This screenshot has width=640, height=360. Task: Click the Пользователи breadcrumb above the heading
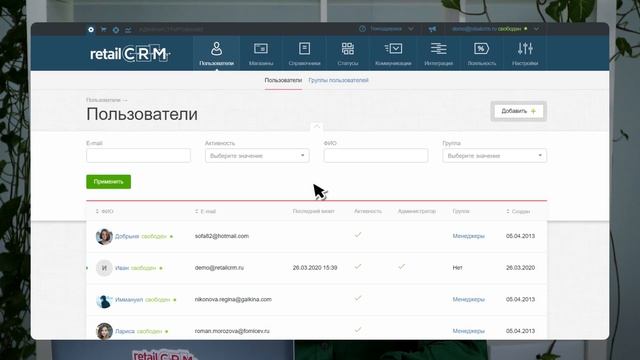pyautogui.click(x=103, y=100)
